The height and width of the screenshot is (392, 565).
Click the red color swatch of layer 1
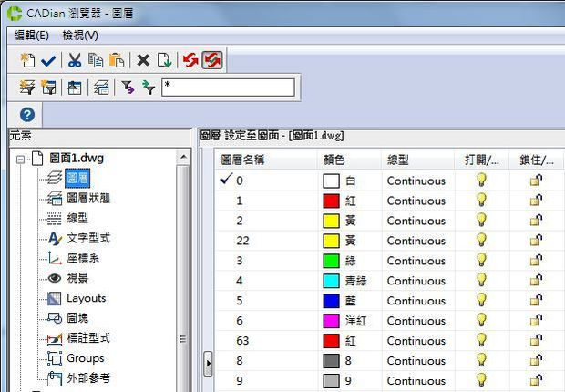point(331,201)
